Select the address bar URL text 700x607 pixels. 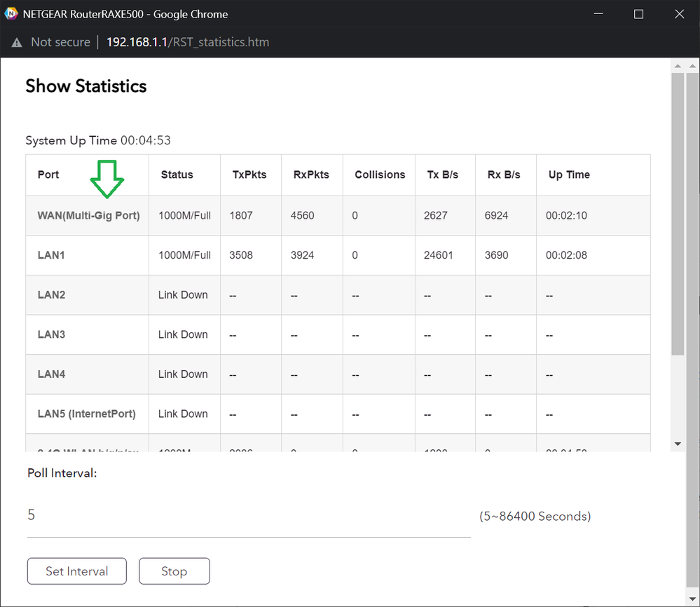coord(188,42)
